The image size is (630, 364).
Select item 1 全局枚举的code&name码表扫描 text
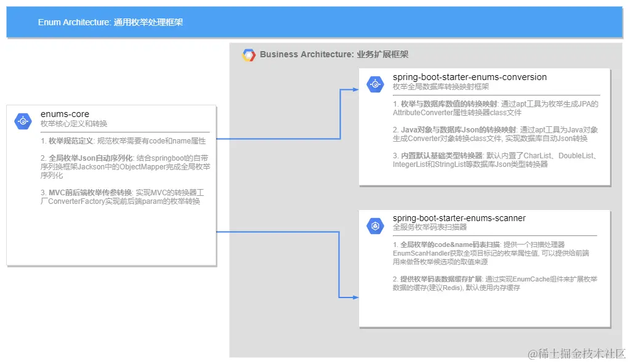click(491, 253)
